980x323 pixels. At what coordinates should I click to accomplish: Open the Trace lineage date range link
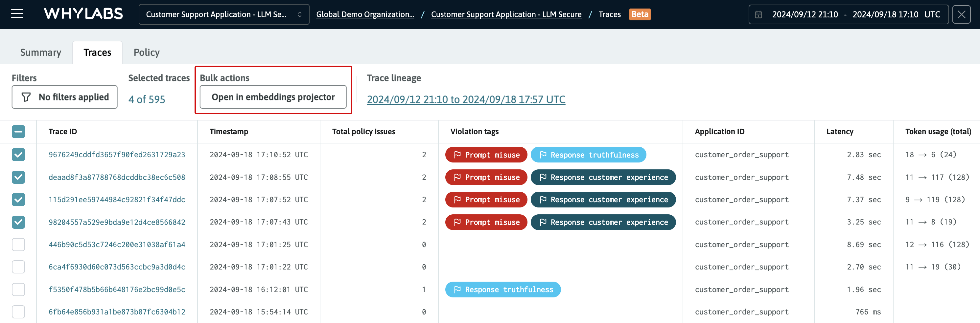point(466,99)
